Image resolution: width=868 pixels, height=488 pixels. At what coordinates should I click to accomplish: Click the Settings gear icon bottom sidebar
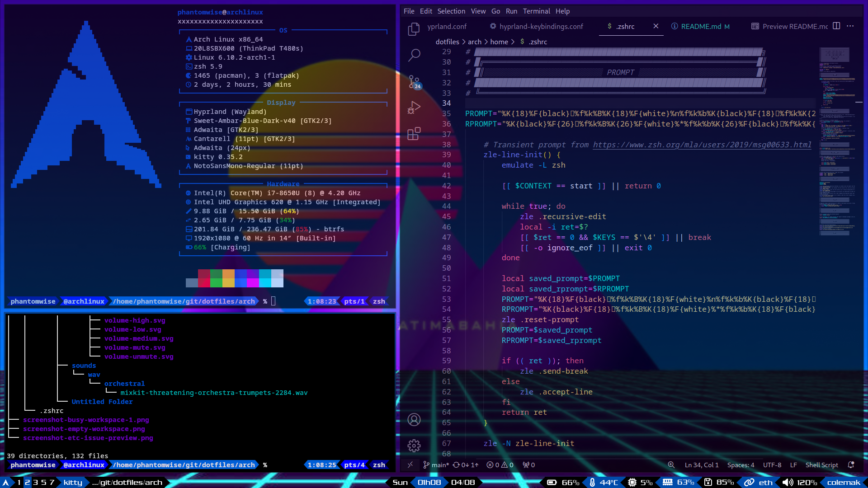pos(414,446)
